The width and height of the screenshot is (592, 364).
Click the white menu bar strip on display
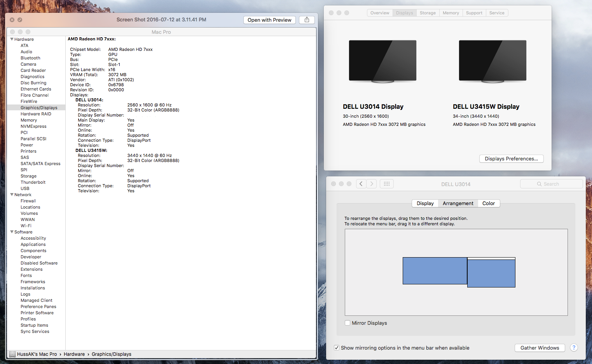[491, 258]
